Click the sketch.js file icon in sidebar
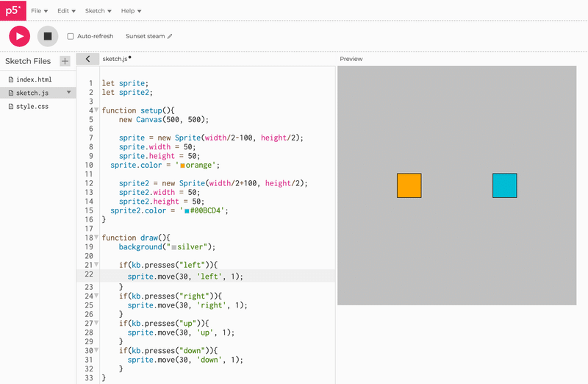Screen dimensions: 588x384 point(11,93)
